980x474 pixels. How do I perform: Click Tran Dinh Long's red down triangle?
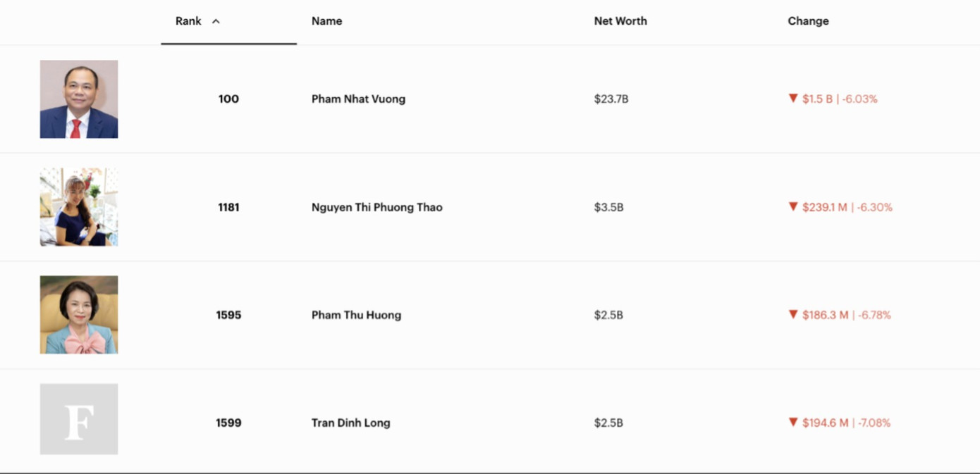[793, 423]
